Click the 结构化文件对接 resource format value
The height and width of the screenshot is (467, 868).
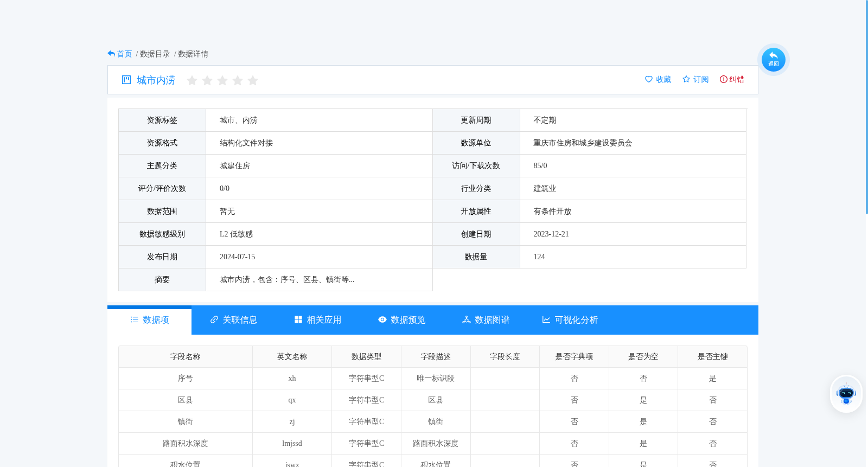coord(246,143)
